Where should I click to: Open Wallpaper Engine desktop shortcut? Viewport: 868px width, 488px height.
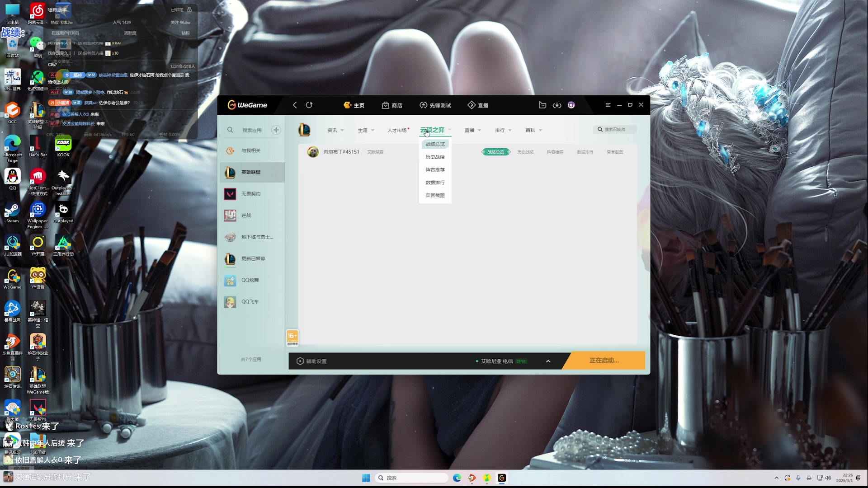point(38,216)
